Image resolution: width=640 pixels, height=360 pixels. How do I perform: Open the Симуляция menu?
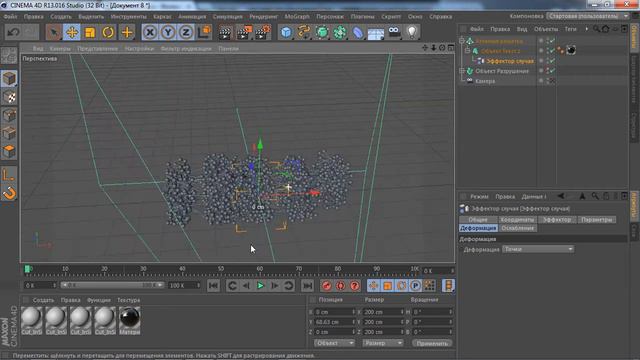point(228,17)
